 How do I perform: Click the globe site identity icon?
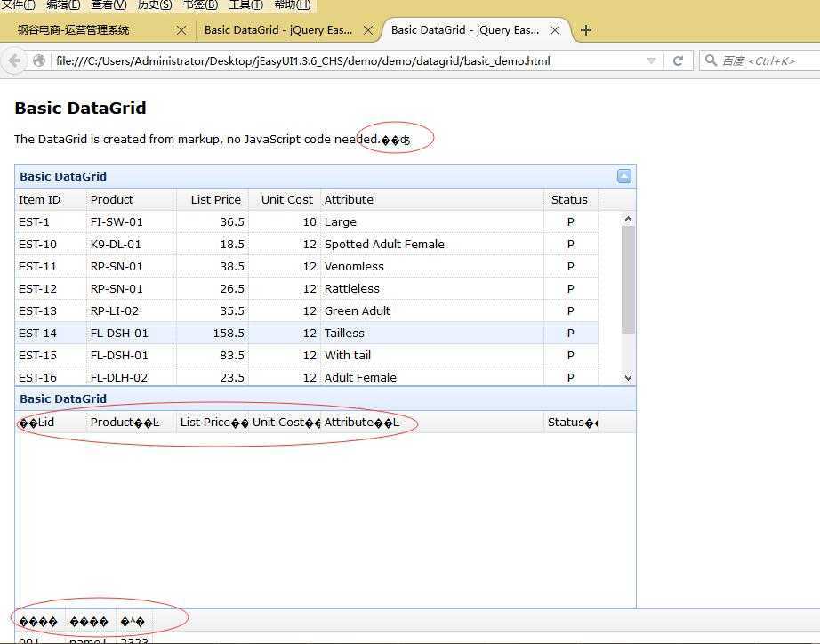(x=39, y=60)
